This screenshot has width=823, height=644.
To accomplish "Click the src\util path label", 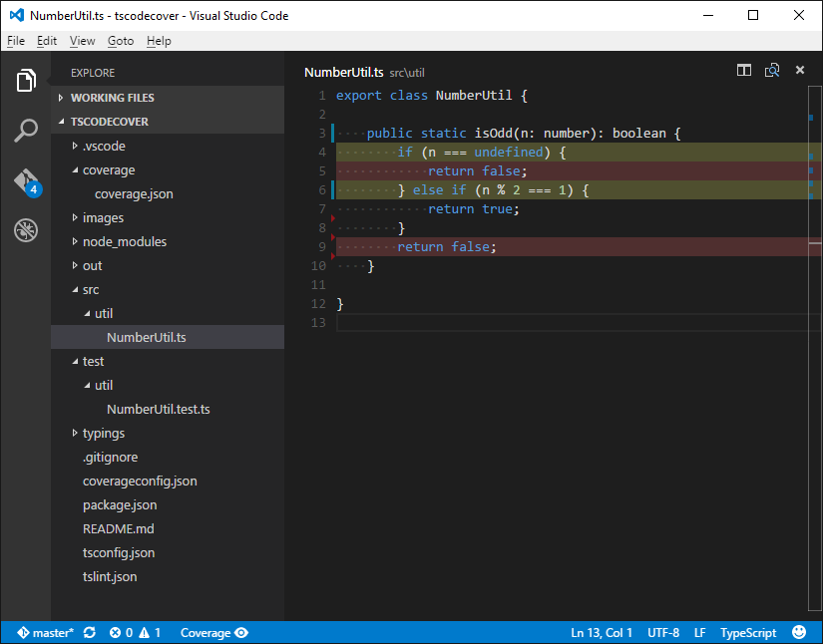I will (x=407, y=73).
